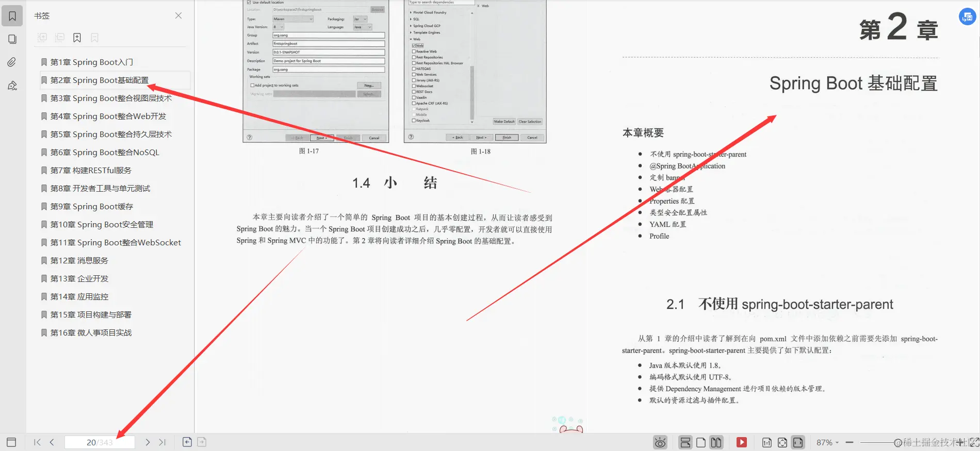Click the blue floating translate tool icon
Image resolution: width=980 pixels, height=451 pixels.
[967, 16]
